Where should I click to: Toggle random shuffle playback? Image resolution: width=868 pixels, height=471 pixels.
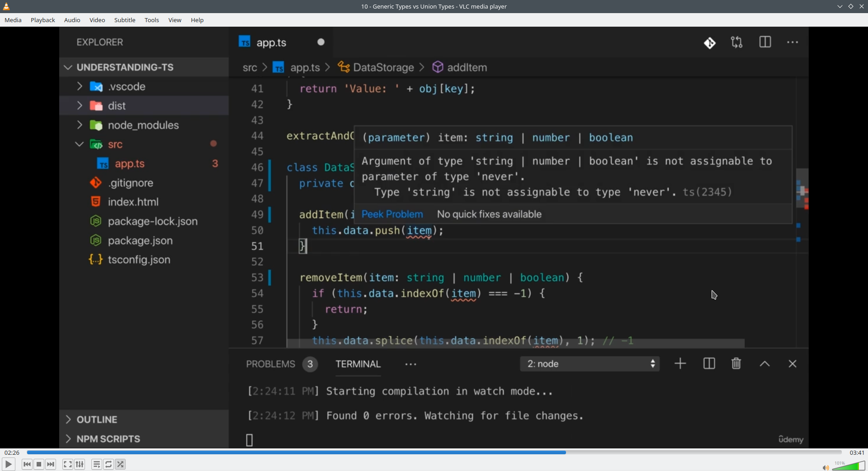(121, 464)
